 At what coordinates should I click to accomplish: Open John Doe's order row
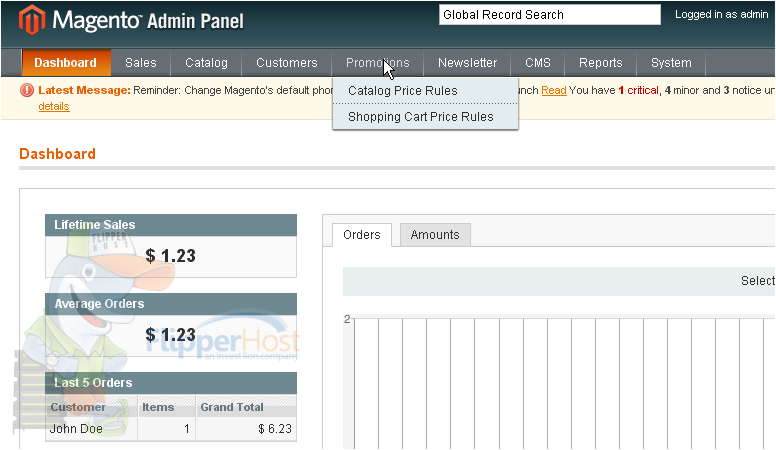pos(171,429)
